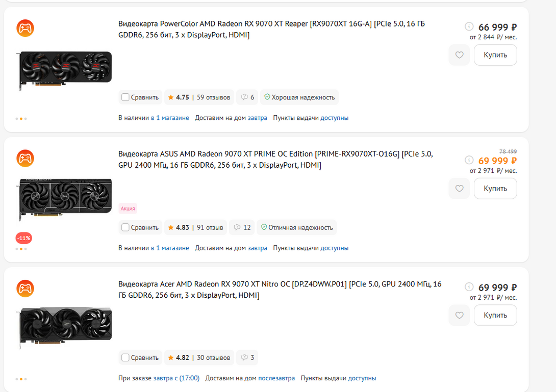The width and height of the screenshot is (556, 392).
Task: Open the Acer Nitro OC product title
Action: click(x=280, y=290)
